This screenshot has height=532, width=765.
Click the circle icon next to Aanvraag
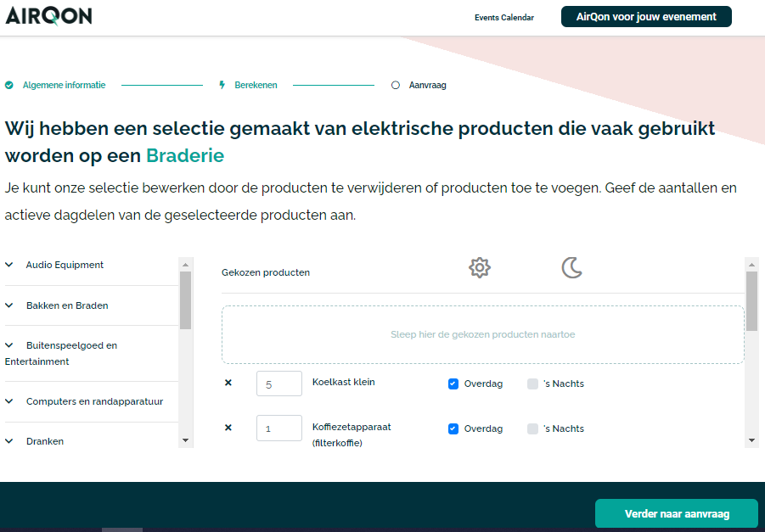[x=395, y=84]
